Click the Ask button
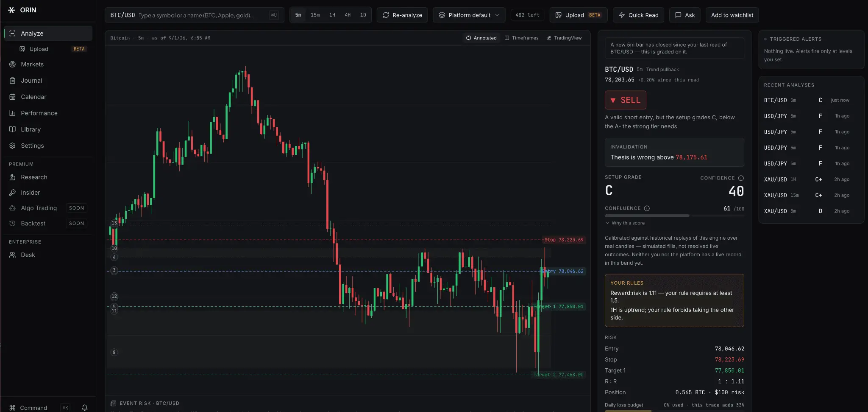The image size is (868, 412). click(x=685, y=15)
